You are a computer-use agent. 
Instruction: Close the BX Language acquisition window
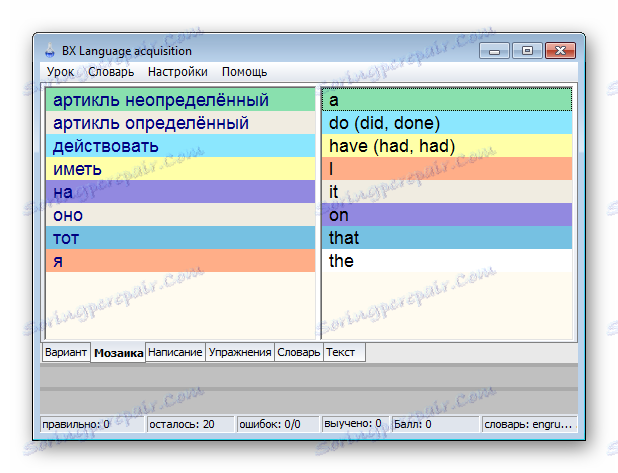coord(560,51)
